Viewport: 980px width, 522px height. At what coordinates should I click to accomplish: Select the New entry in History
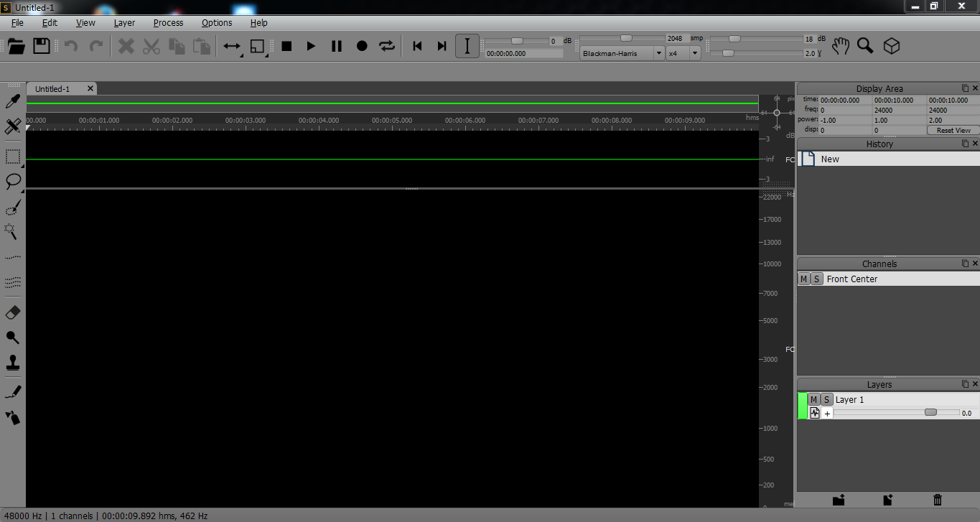[888, 159]
